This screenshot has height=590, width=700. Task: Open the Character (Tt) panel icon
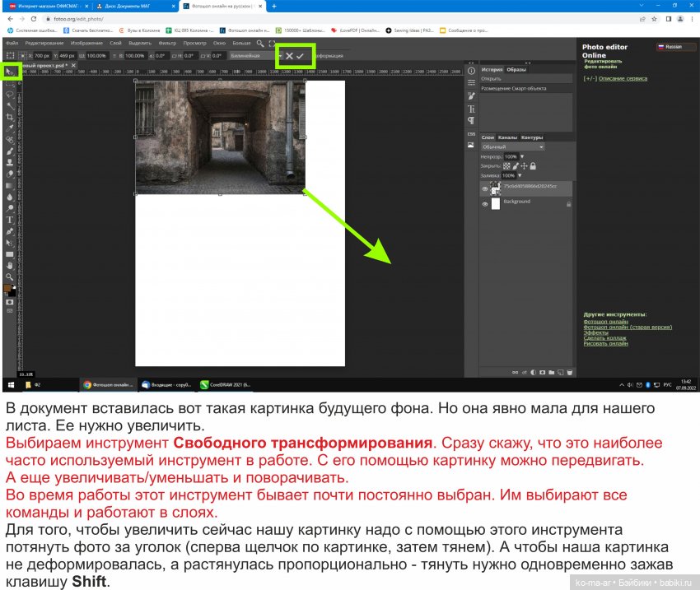[x=471, y=109]
